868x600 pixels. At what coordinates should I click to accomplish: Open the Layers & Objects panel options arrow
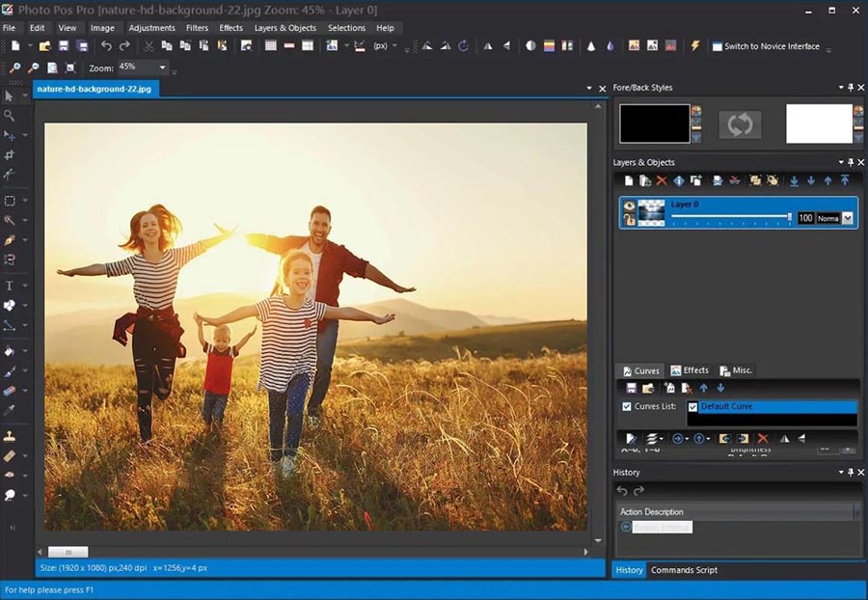click(x=841, y=162)
